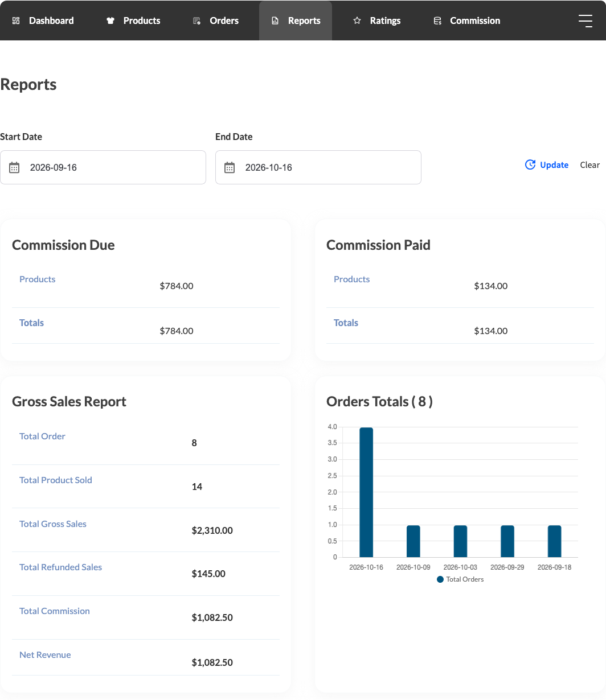Select the Reports tab

tap(296, 20)
